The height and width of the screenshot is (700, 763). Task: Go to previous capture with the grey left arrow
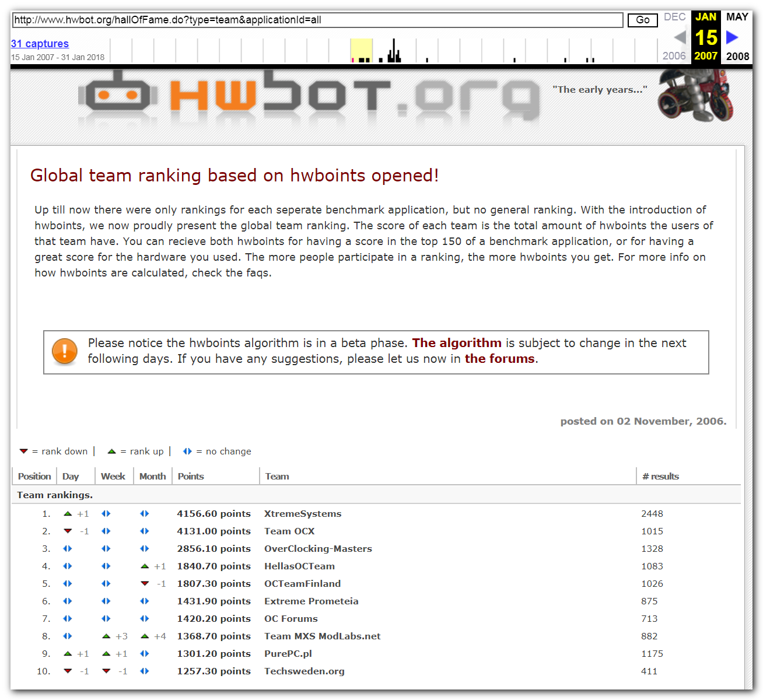(680, 37)
